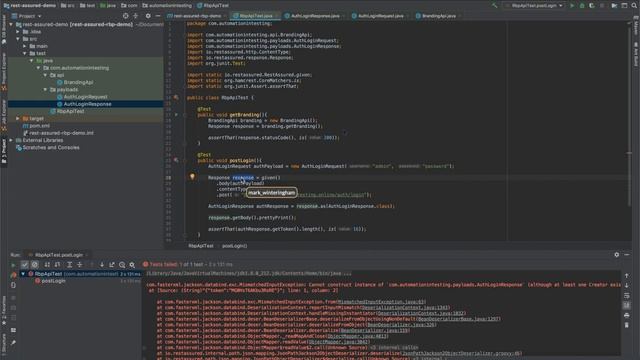Screen dimensions: 640x360
Task: Run RbpApiTest.postLogin with green play icon
Action: coord(572,6)
